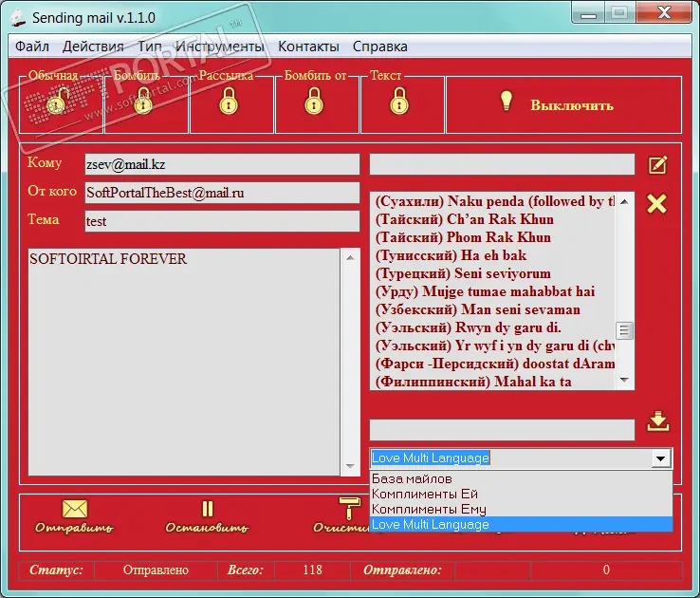Toggle the Обычная padlock

[61, 101]
